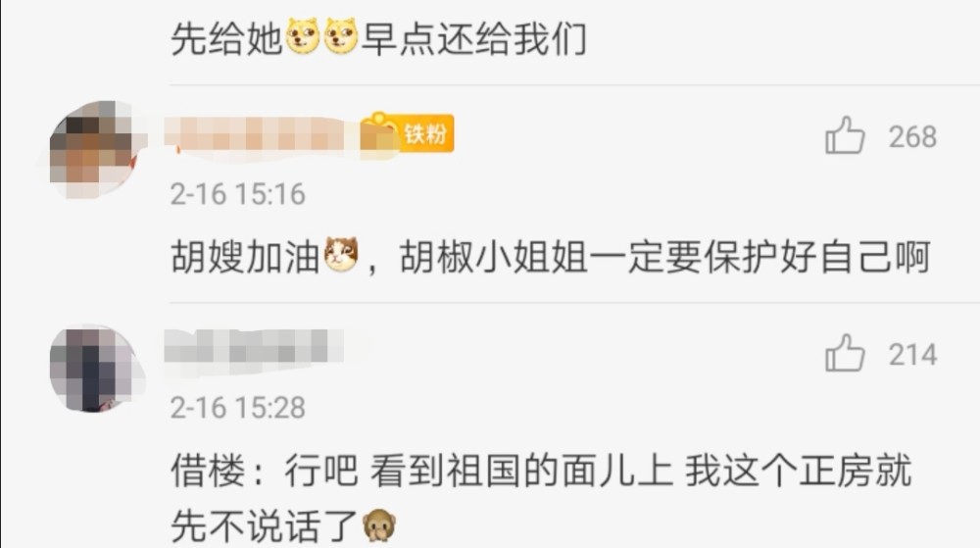Open blurred username above 2-16 15:28
This screenshot has width=980, height=548.
[254, 346]
